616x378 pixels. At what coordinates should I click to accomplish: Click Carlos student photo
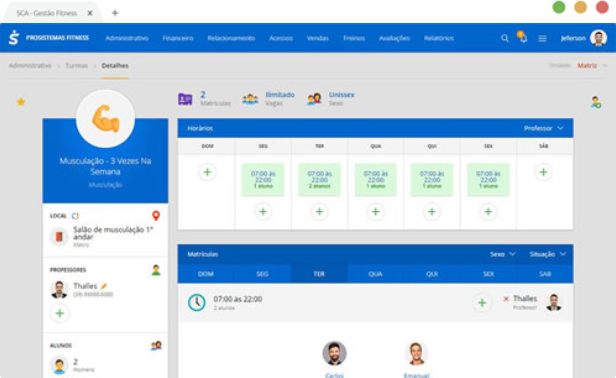pyautogui.click(x=334, y=353)
